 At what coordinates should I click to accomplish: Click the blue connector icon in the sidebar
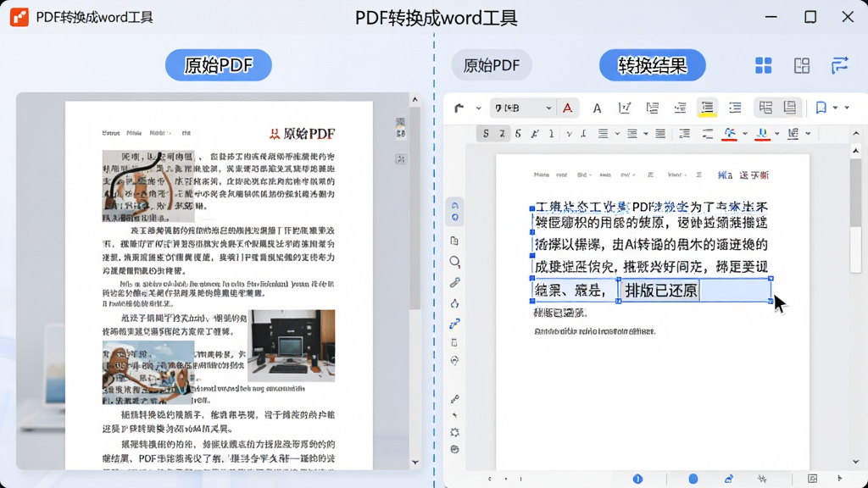pos(455,324)
